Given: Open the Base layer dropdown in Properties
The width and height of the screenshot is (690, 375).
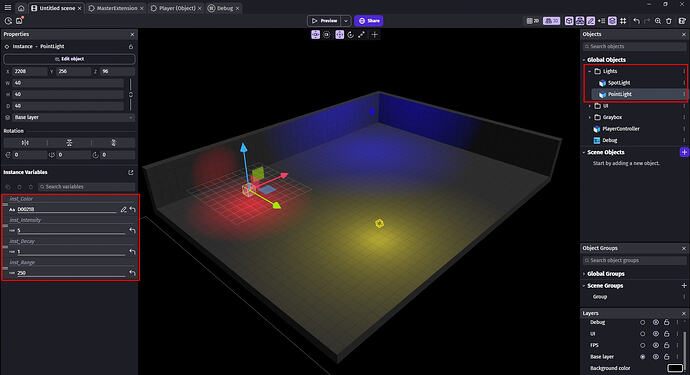Looking at the screenshot, I should (69, 118).
